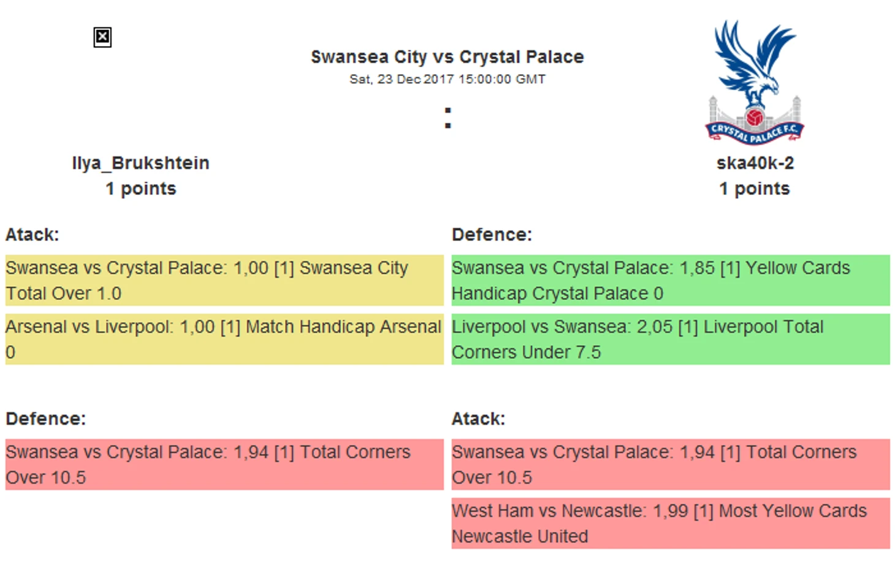Click the points total under Ilya_Brukshtein
This screenshot has height=588, width=895.
tap(140, 189)
